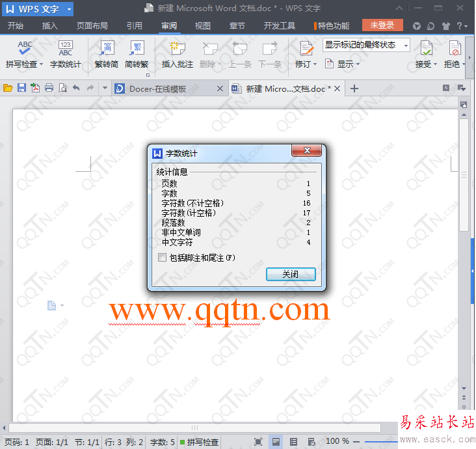476x449 pixels.
Task: Click the 页面: 1/1 status bar entry
Action: click(x=51, y=442)
